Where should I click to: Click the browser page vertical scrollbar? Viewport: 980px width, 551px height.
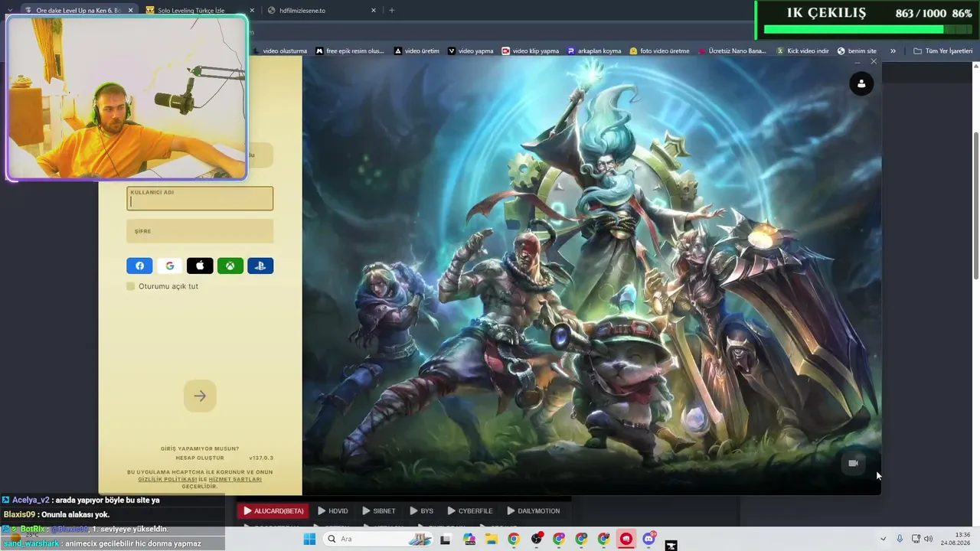(975, 207)
